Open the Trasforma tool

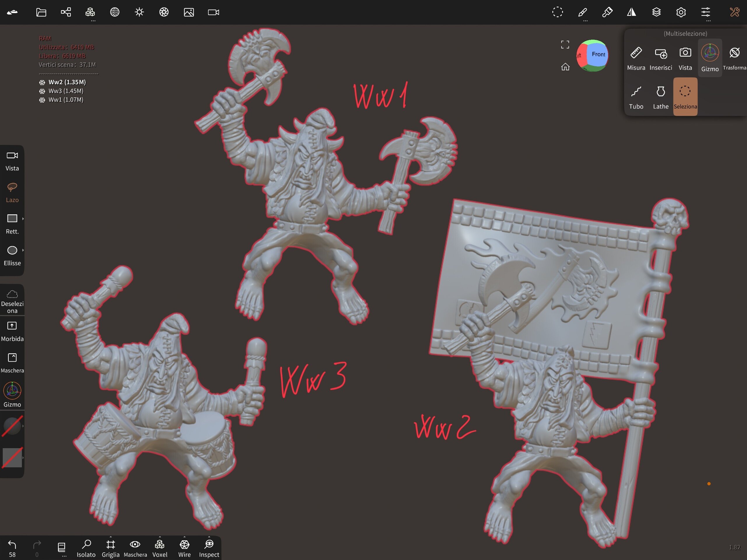point(734,58)
